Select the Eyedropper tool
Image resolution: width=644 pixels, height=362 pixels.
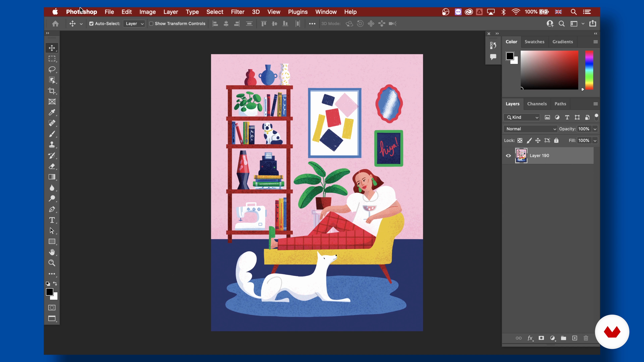click(52, 112)
